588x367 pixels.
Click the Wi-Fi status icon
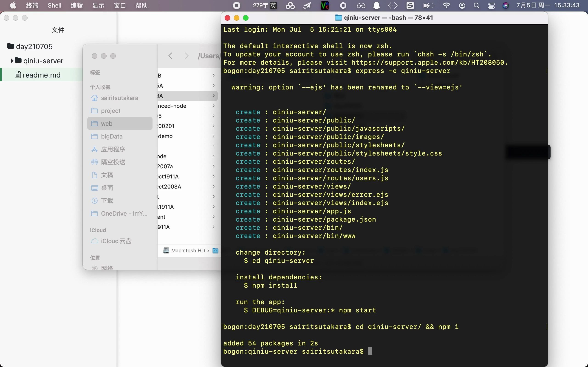(x=446, y=5)
